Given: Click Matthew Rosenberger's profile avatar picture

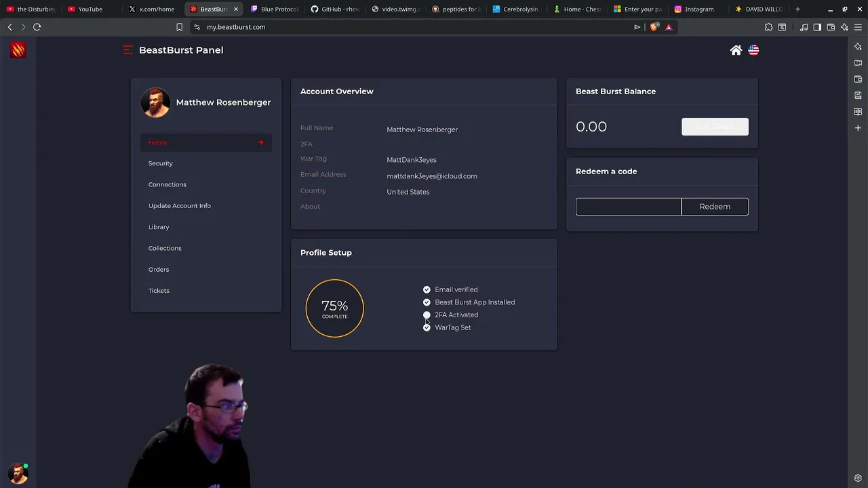Looking at the screenshot, I should (x=155, y=102).
